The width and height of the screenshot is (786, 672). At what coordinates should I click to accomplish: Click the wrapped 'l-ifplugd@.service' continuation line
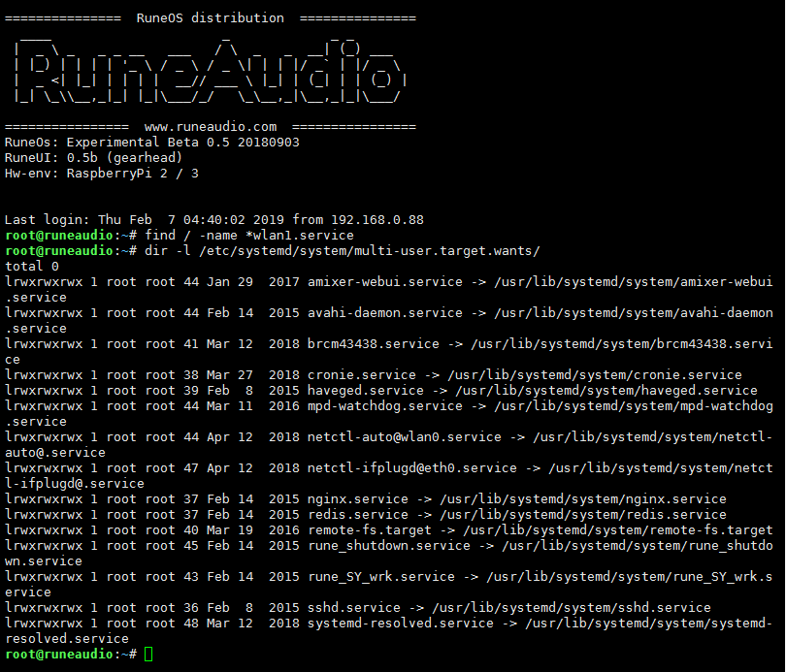(x=74, y=484)
